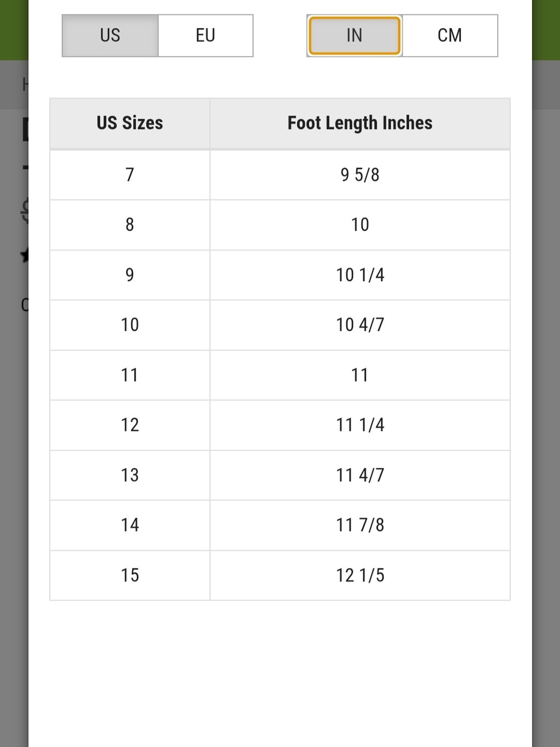The height and width of the screenshot is (747, 560).
Task: Select the US size 7 cell
Action: pyautogui.click(x=130, y=175)
